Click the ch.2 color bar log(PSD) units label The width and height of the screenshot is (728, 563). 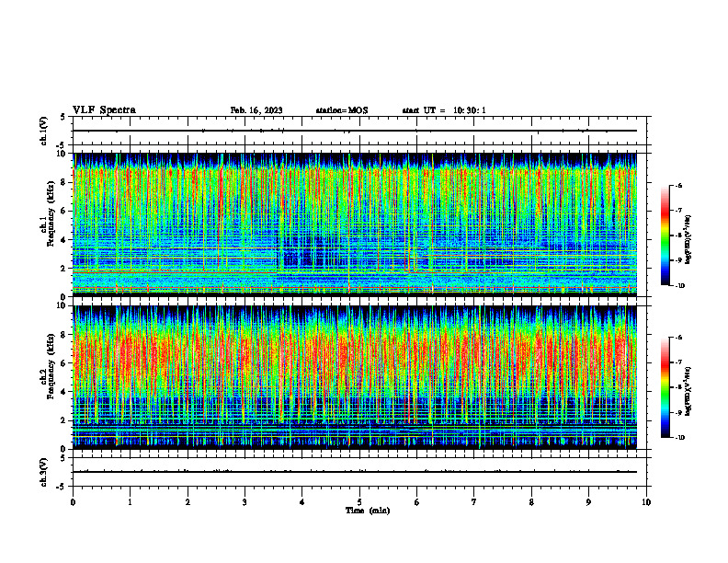[x=688, y=392]
